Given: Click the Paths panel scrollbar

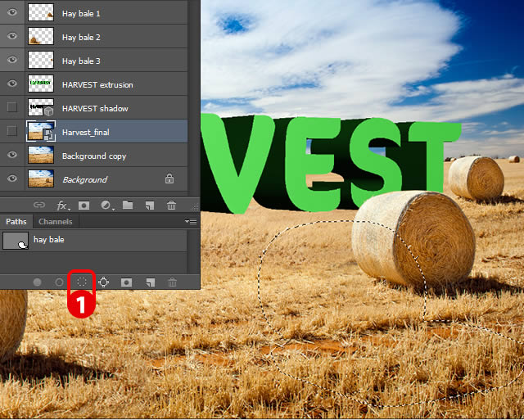Looking at the screenshot, I should 193,251.
